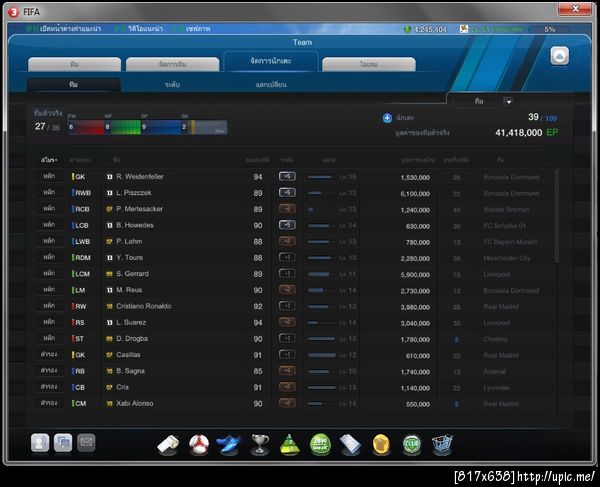This screenshot has height=487, width=600.
Task: Toggle reserve status button in Xabi Alonso row
Action: tap(49, 403)
